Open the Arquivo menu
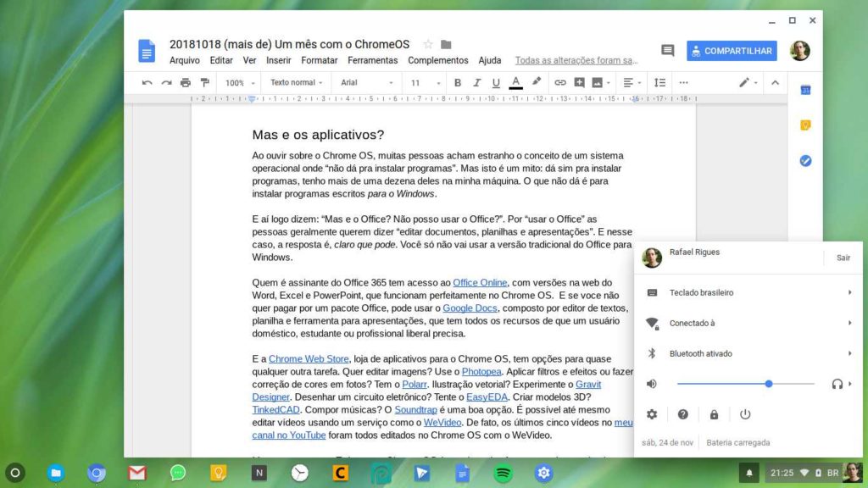 click(184, 60)
